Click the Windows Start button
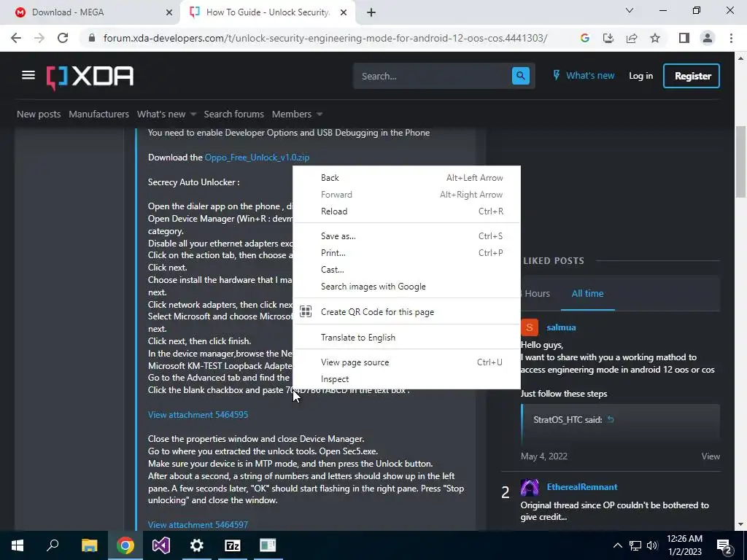This screenshot has height=560, width=747. (18, 545)
